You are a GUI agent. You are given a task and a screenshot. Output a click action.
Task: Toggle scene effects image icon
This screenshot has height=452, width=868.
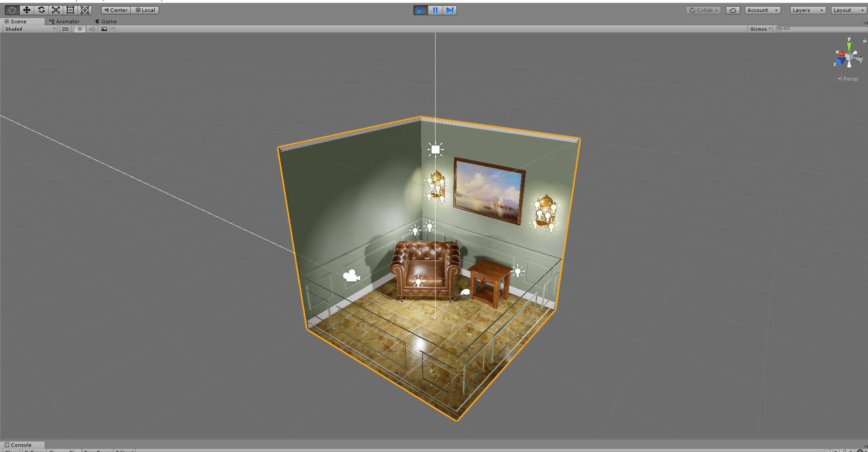(x=104, y=29)
